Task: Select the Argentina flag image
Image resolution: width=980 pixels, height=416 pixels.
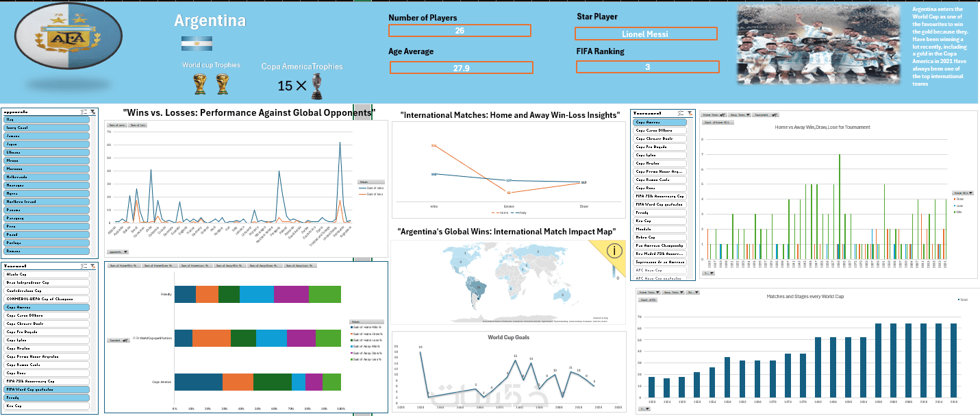Action: pos(197,44)
